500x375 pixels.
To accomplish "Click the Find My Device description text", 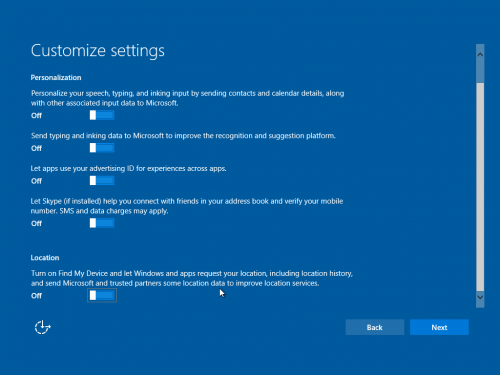I will (x=192, y=278).
